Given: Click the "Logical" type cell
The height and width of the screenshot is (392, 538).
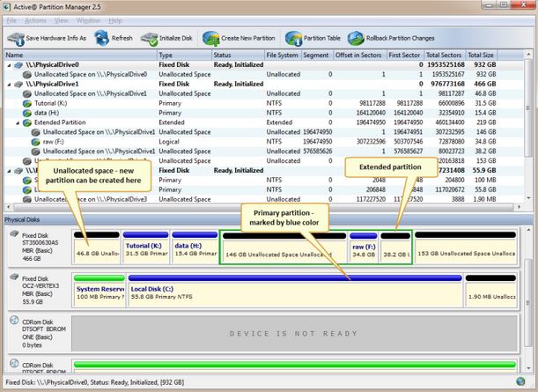Looking at the screenshot, I should click(x=169, y=142).
